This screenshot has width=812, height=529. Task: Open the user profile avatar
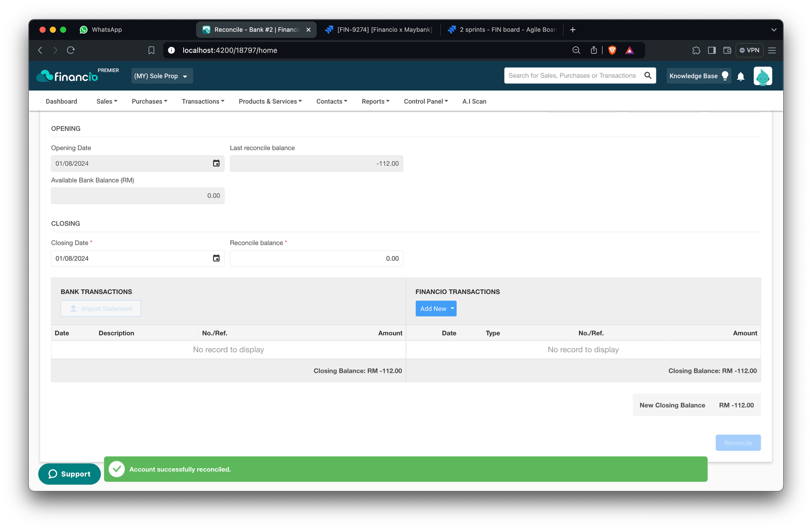click(x=763, y=76)
